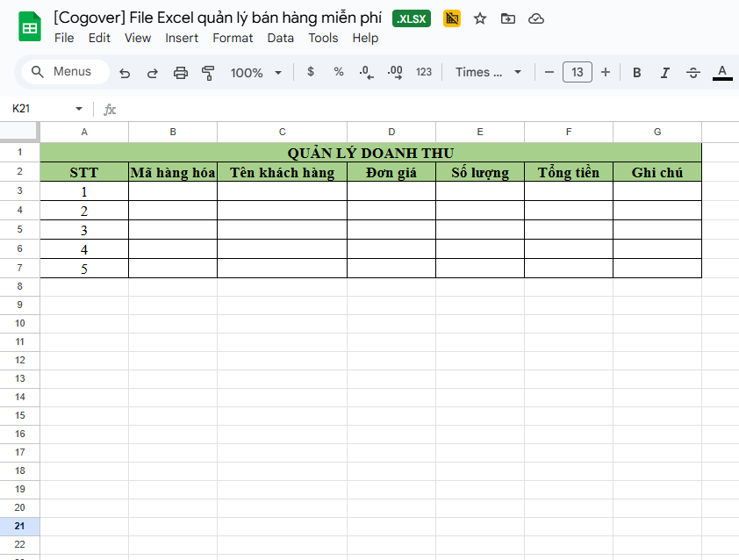The height and width of the screenshot is (560, 739).
Task: Toggle strikethrough formatting
Action: click(x=693, y=73)
